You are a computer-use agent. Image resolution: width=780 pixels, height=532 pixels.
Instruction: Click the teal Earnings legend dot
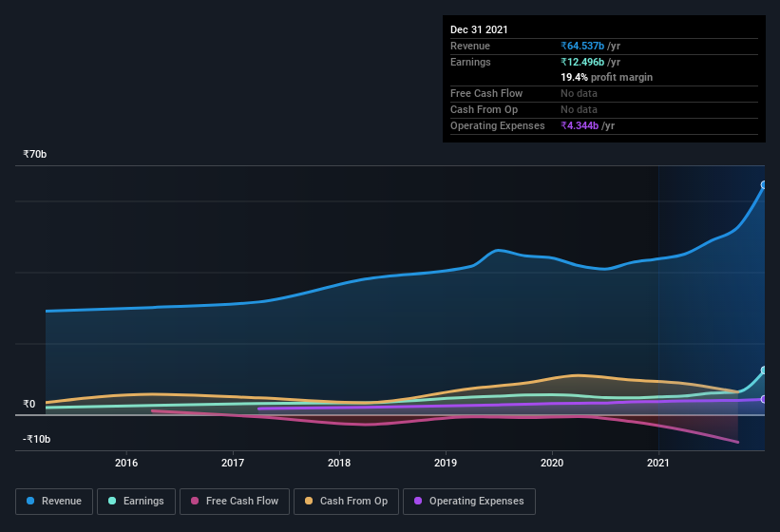coord(112,501)
